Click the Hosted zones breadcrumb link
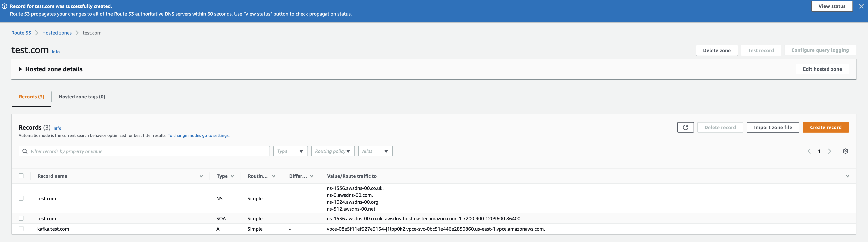The height and width of the screenshot is (242, 868). 57,33
